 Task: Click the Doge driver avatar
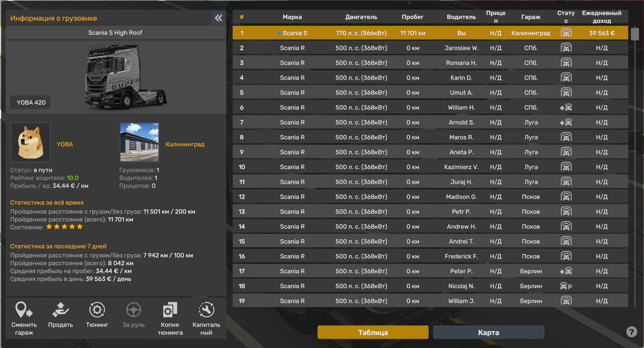pyautogui.click(x=30, y=142)
